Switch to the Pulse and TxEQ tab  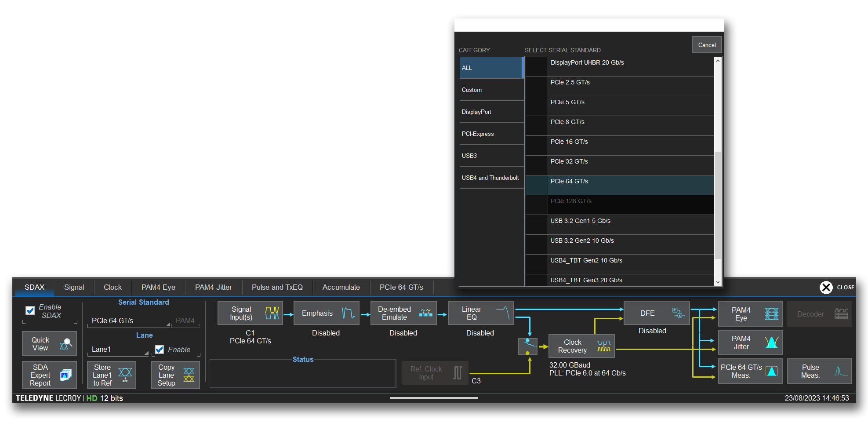(x=277, y=287)
